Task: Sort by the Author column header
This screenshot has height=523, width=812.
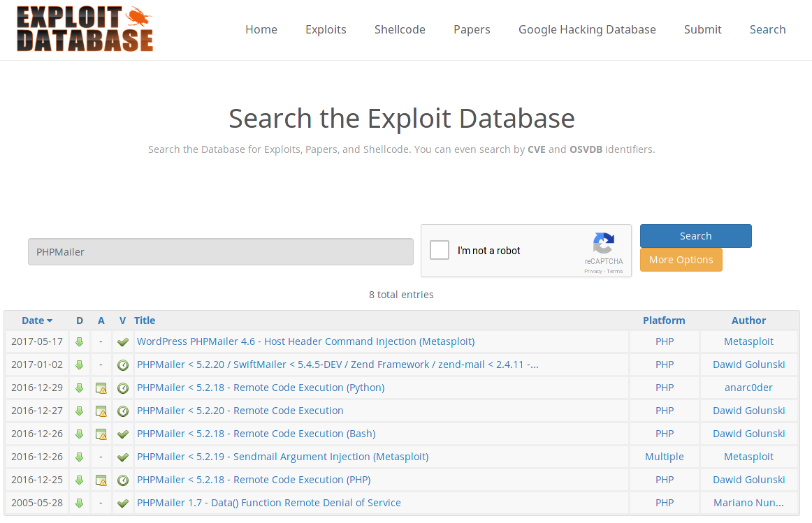Action: coord(748,321)
